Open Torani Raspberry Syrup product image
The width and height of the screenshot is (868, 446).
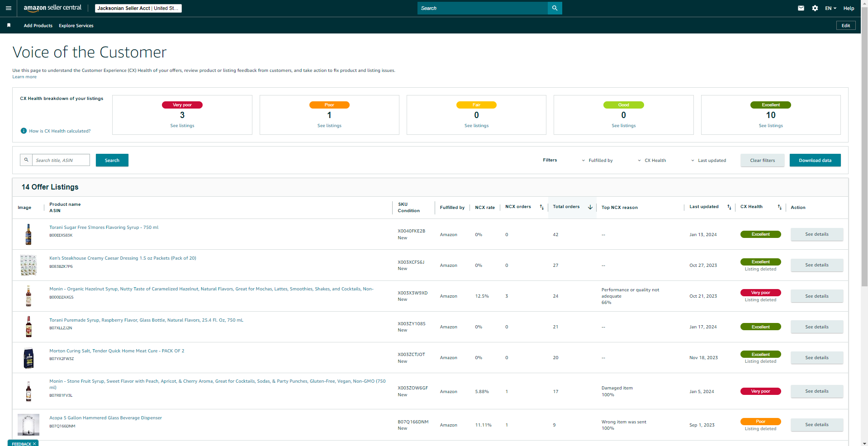[28, 327]
